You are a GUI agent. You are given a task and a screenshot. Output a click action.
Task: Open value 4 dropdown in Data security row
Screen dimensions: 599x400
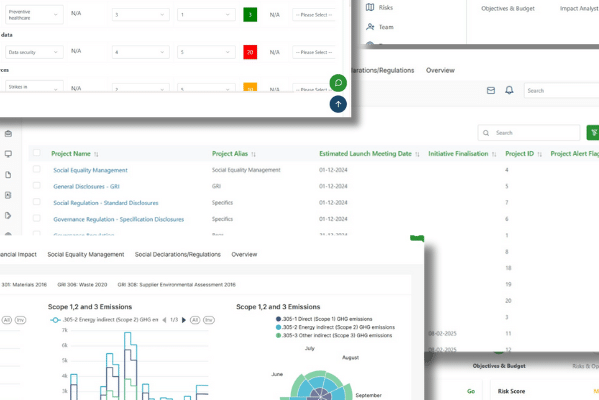141,52
